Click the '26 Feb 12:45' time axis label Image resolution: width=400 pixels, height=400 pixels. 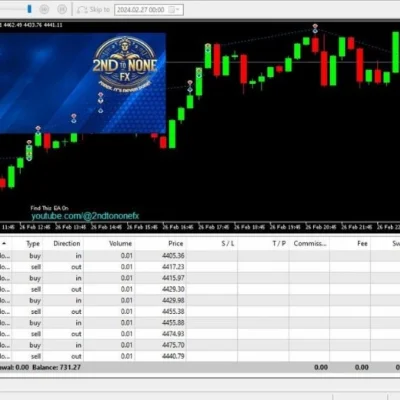coord(35,227)
